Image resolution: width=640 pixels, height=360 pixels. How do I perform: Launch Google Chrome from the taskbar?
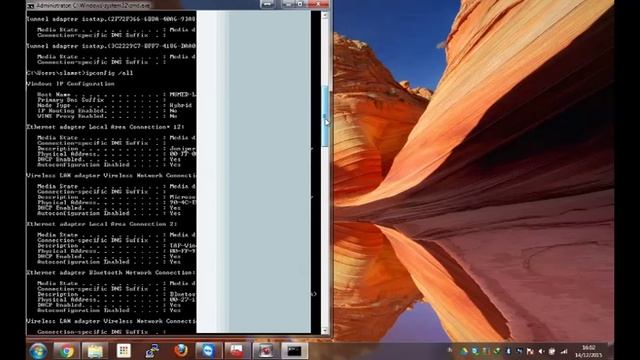pos(67,351)
